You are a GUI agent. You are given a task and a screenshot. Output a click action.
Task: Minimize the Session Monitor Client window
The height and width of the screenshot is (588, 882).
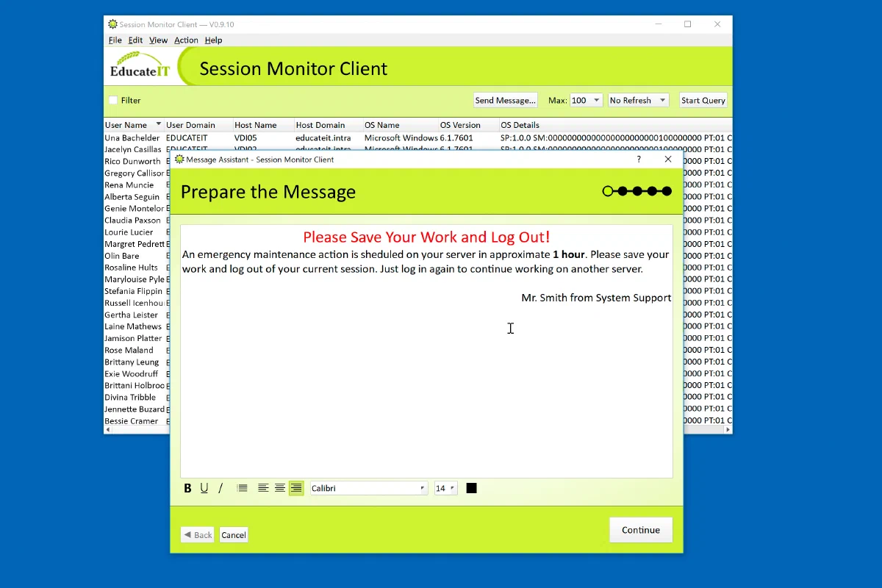(x=659, y=24)
